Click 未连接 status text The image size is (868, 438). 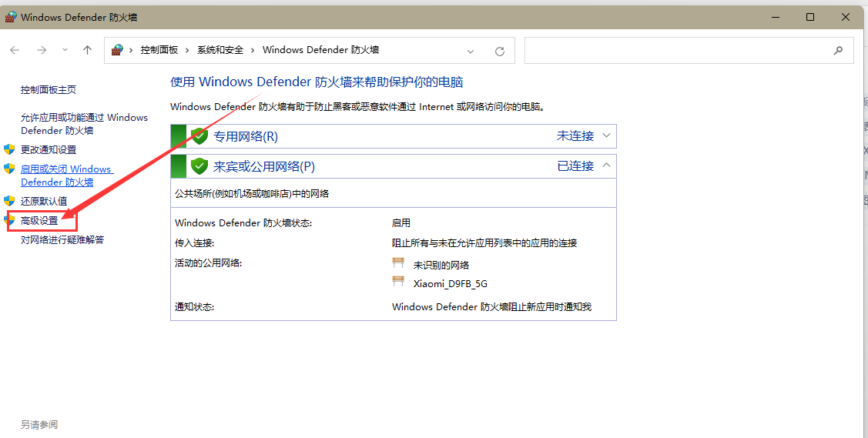click(x=575, y=136)
